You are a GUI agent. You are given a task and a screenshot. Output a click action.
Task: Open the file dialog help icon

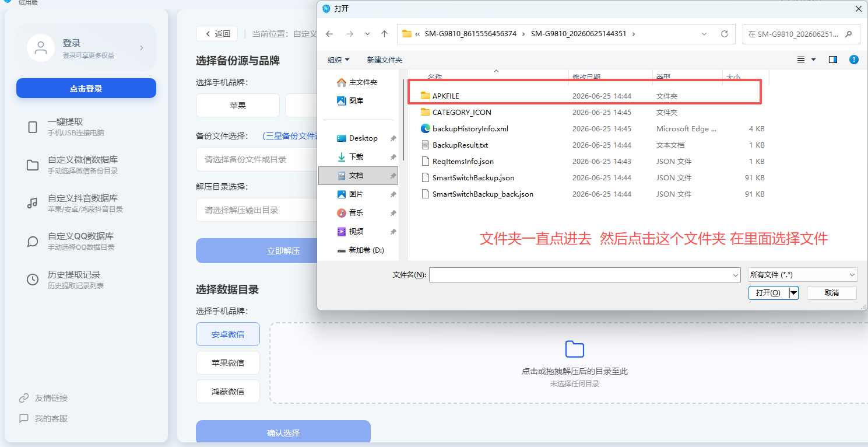pos(854,60)
